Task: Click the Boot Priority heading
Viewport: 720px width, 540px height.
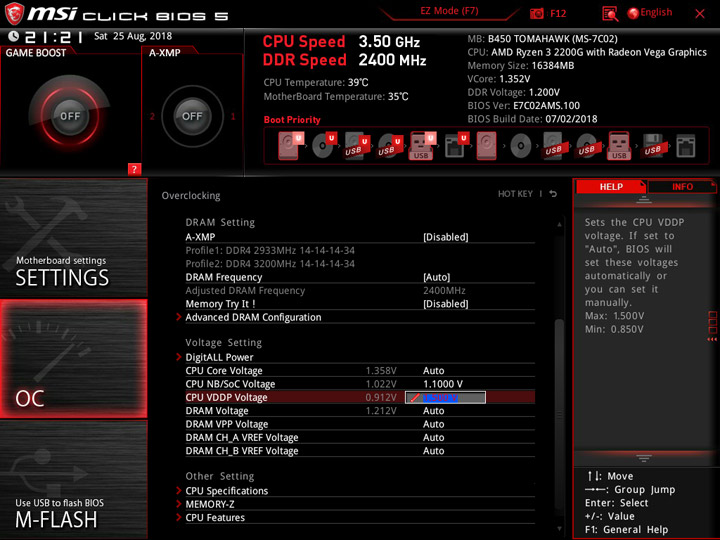Action: (292, 120)
